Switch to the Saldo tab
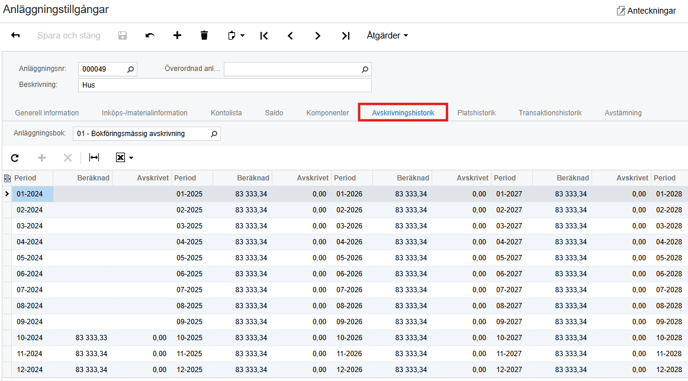 point(274,113)
